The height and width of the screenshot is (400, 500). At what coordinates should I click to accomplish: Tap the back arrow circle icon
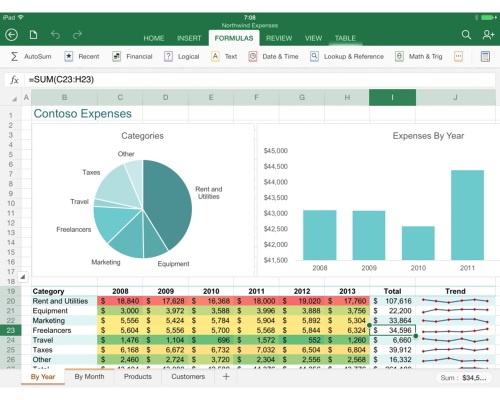coord(11,35)
